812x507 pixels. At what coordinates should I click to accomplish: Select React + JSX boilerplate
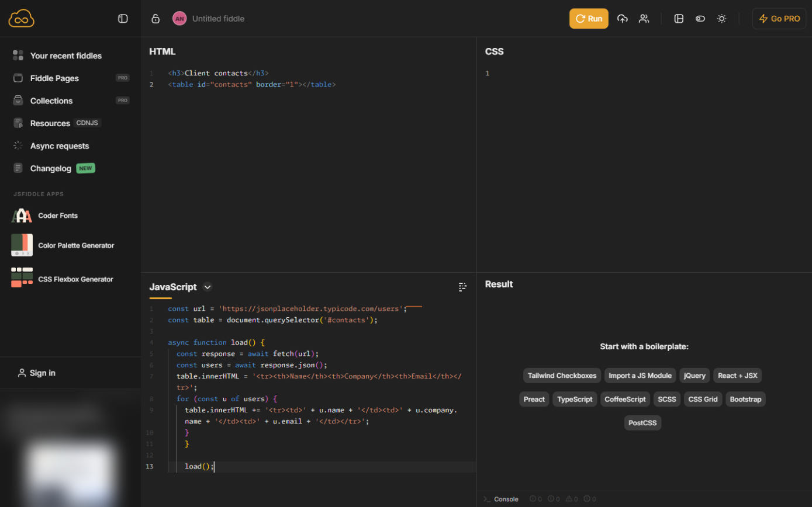point(737,376)
